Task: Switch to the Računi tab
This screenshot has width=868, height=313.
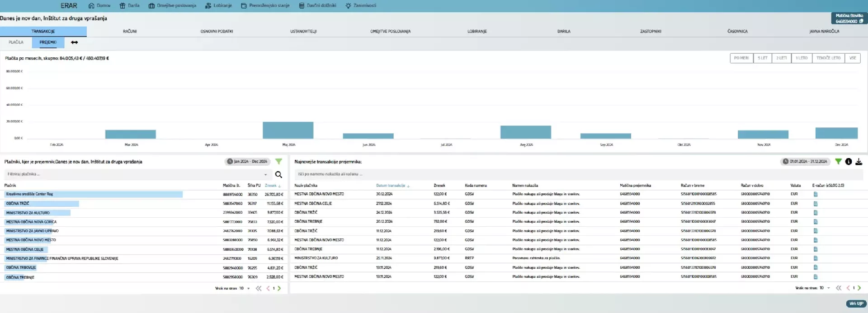Action: [130, 32]
